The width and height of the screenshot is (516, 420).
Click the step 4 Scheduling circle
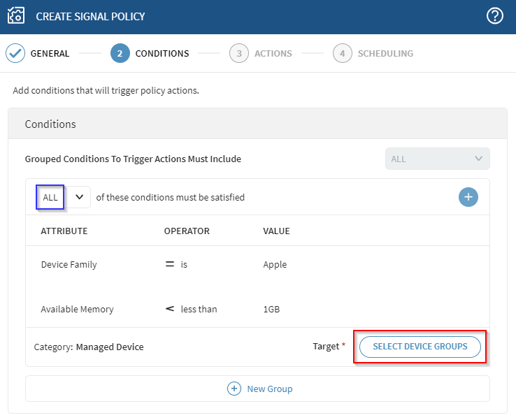click(x=343, y=53)
